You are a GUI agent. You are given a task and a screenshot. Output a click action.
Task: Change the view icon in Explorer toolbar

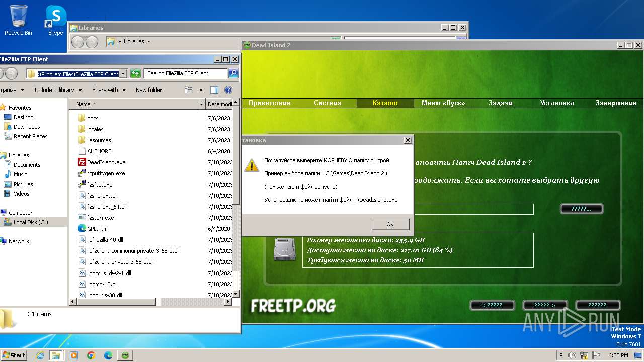click(189, 90)
